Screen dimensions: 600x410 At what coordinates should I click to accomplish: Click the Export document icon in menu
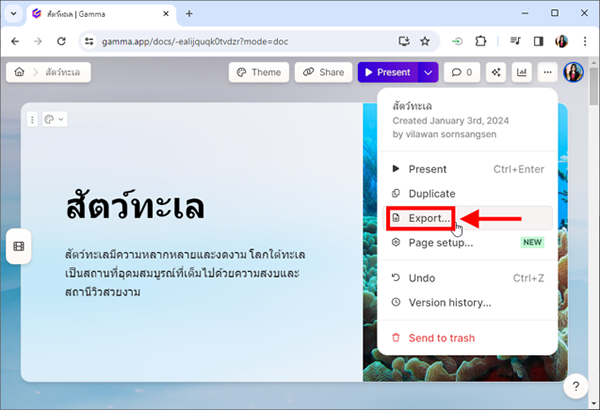[x=396, y=218]
